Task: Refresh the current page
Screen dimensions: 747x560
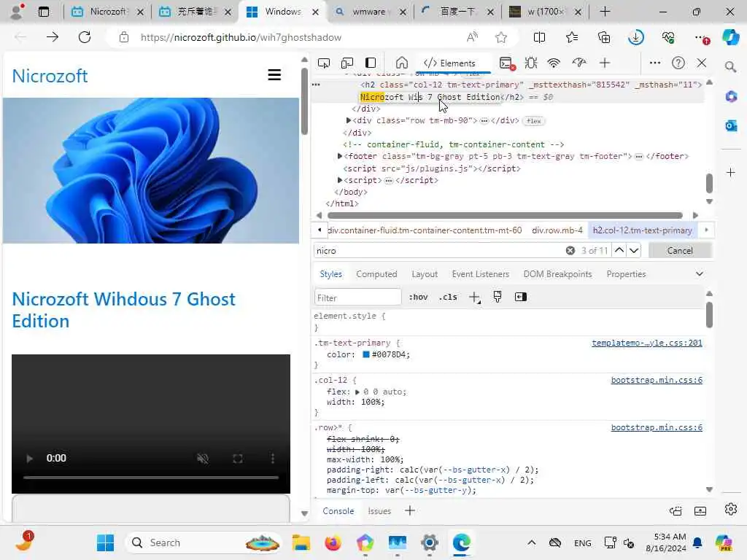Action: coord(85,37)
